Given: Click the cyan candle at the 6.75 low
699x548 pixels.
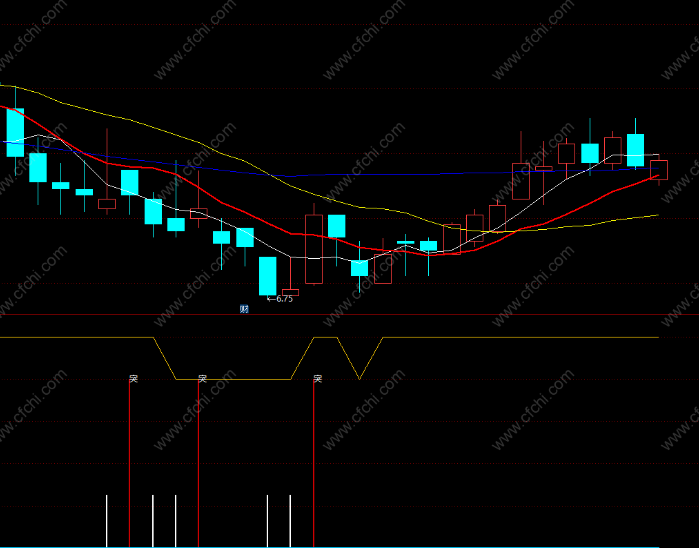Looking at the screenshot, I should pyautogui.click(x=267, y=276).
